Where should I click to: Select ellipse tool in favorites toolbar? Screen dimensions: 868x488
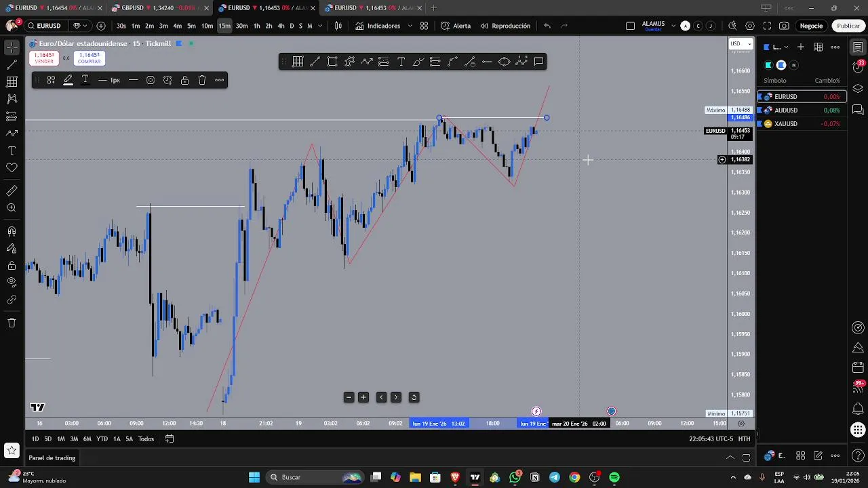pos(504,62)
